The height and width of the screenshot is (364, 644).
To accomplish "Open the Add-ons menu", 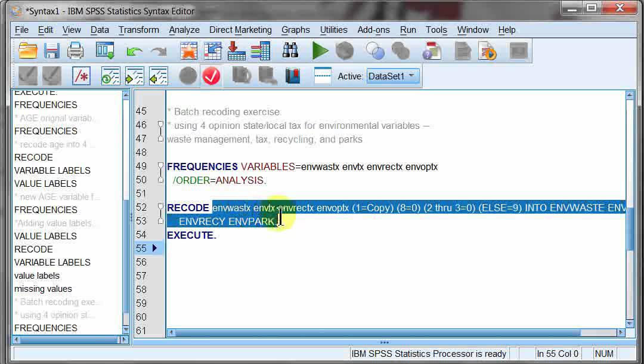I will [374, 30].
